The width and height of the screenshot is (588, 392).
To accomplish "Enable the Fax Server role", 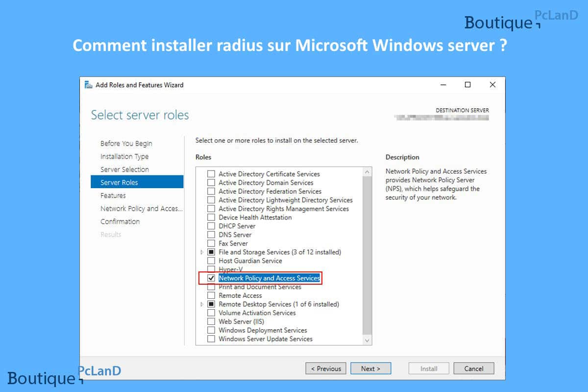I will pyautogui.click(x=211, y=244).
